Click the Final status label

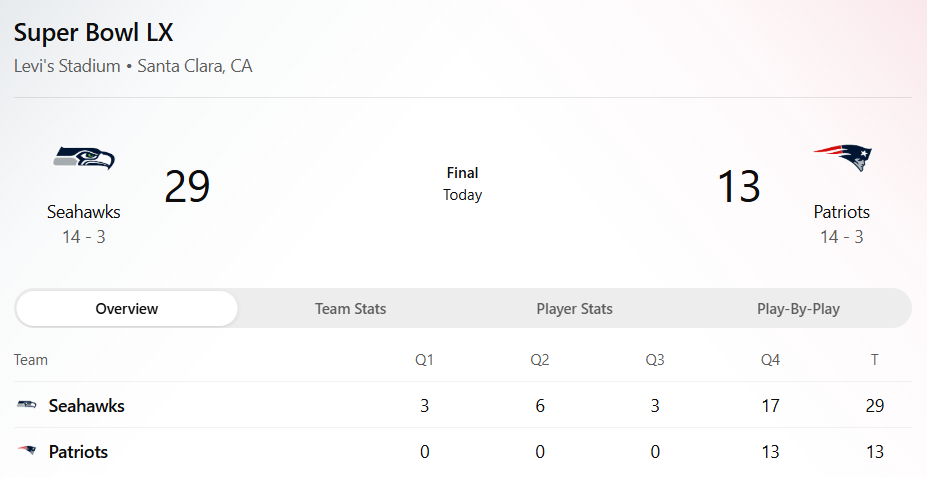pos(462,173)
